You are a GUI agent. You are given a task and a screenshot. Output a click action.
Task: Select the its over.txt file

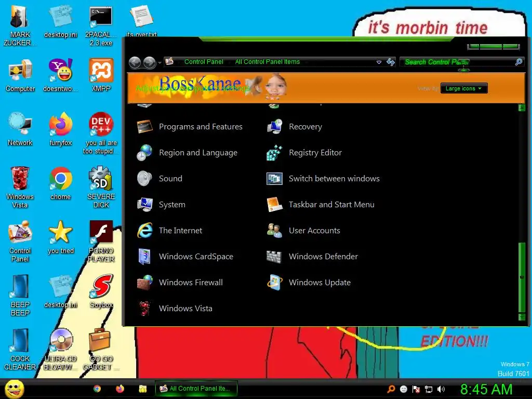pos(141,20)
